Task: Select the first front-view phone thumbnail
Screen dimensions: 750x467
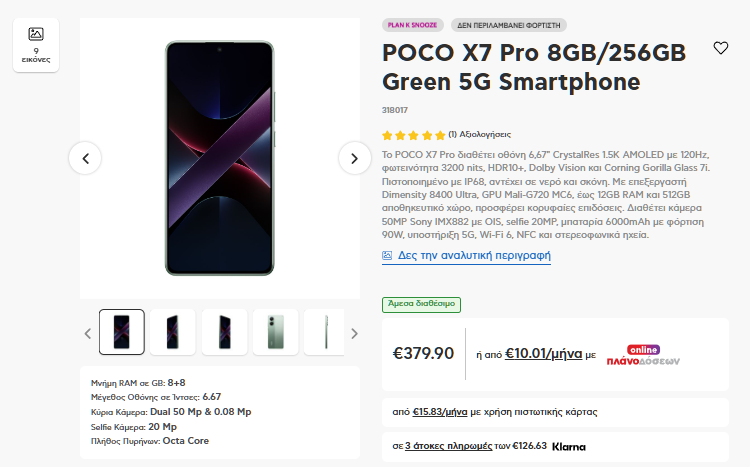Action: coord(122,332)
